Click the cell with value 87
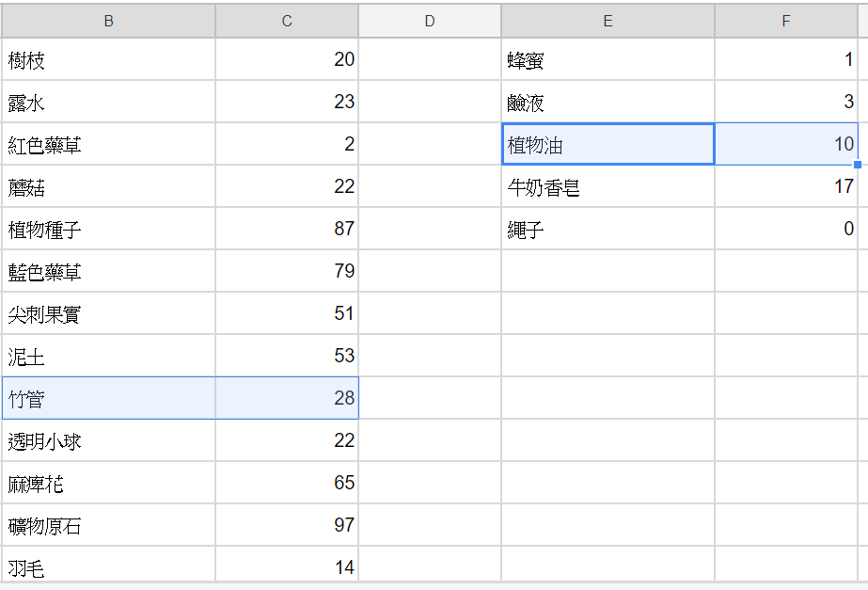The image size is (868, 590). tap(287, 229)
